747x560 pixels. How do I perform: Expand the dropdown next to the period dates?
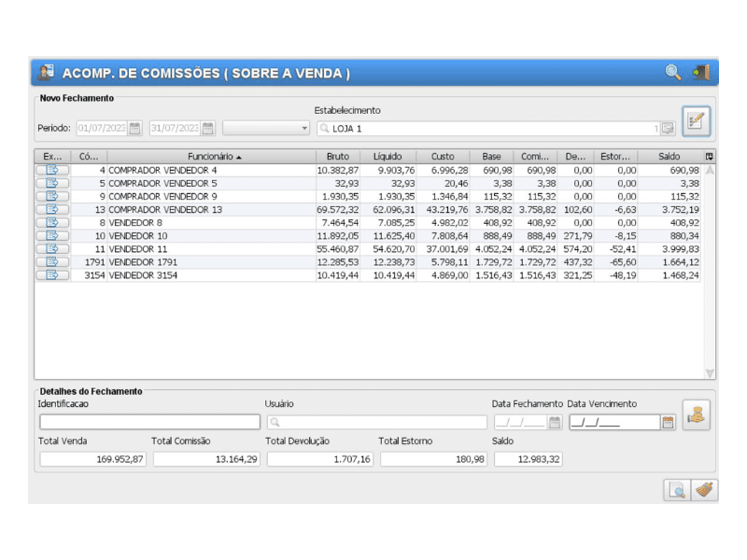click(x=303, y=129)
